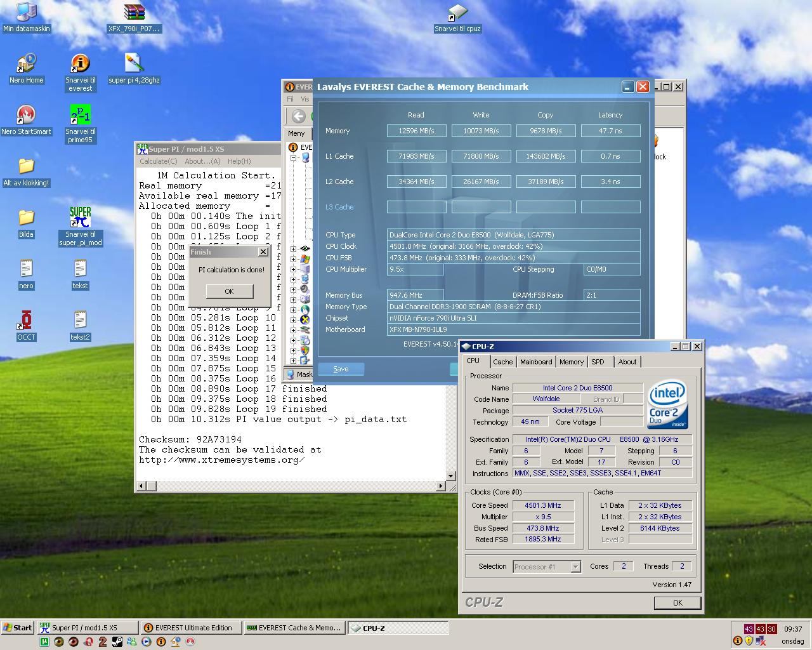Open the Calculate(C) menu in Super PI
The height and width of the screenshot is (650, 812).
159,161
